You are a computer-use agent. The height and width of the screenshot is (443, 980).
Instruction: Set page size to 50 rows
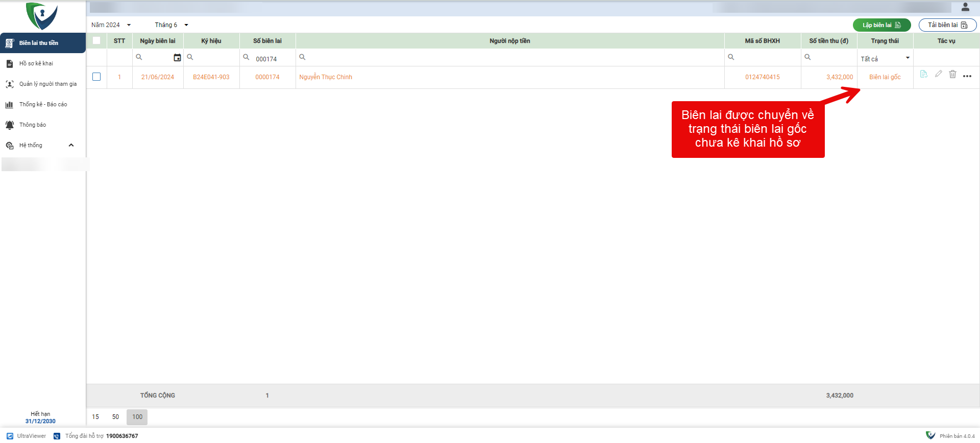(x=115, y=417)
